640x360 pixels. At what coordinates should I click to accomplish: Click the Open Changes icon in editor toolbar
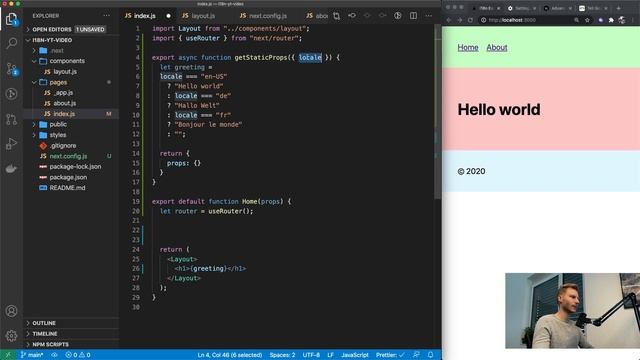pyautogui.click(x=336, y=16)
